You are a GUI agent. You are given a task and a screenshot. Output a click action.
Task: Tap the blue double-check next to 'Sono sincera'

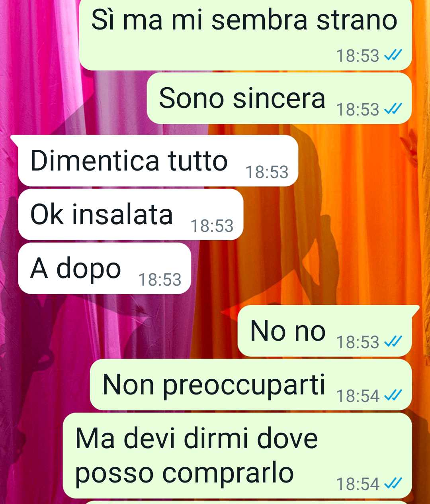click(392, 109)
